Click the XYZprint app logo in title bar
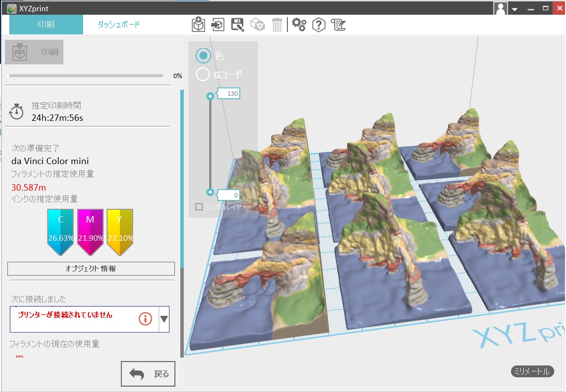This screenshot has height=392, width=566. pos(12,8)
